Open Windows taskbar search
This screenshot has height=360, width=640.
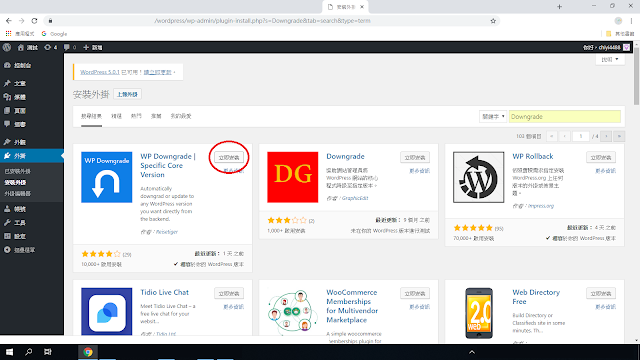tap(29, 352)
